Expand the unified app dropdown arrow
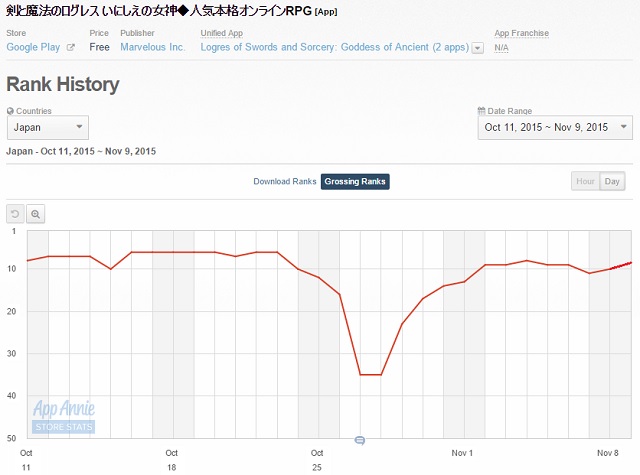Viewport: 640px width, 475px height. [x=478, y=48]
